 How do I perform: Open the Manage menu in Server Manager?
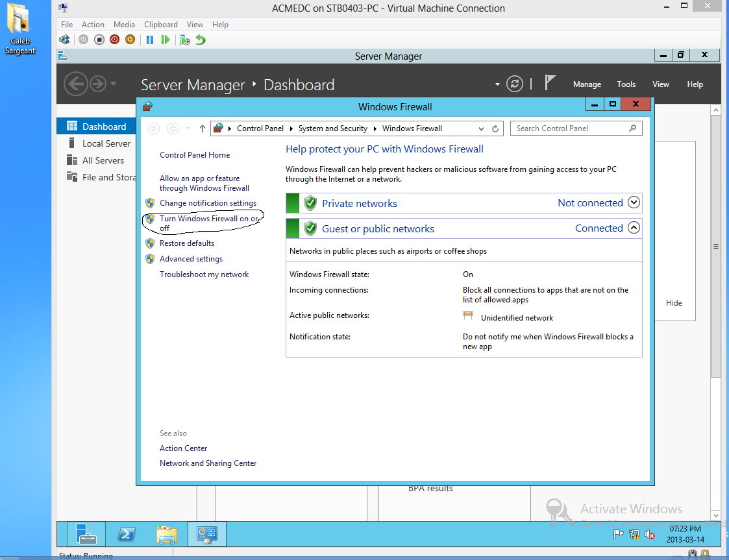587,84
